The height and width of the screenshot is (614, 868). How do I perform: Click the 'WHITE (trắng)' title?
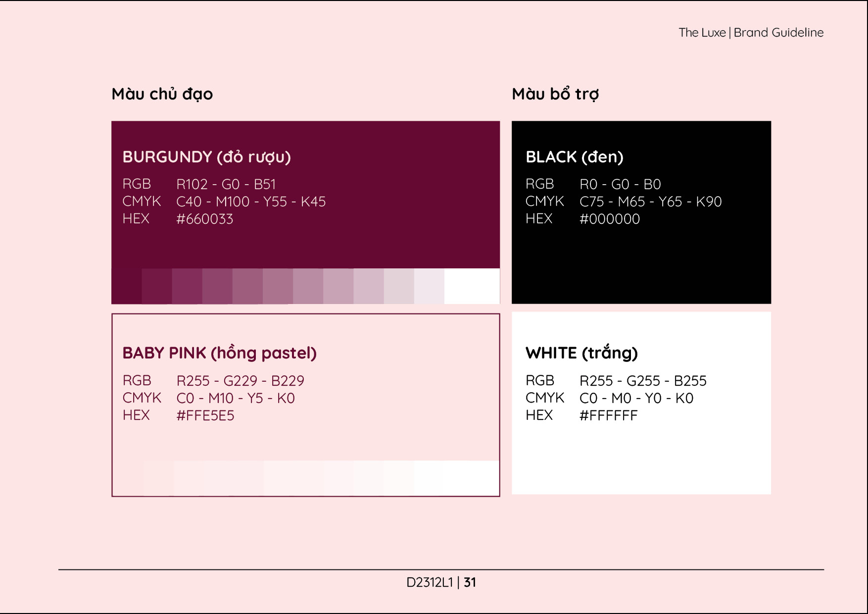[582, 353]
